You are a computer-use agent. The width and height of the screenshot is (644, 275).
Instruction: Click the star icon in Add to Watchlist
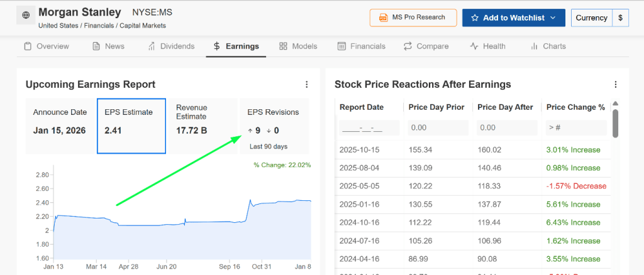(475, 18)
